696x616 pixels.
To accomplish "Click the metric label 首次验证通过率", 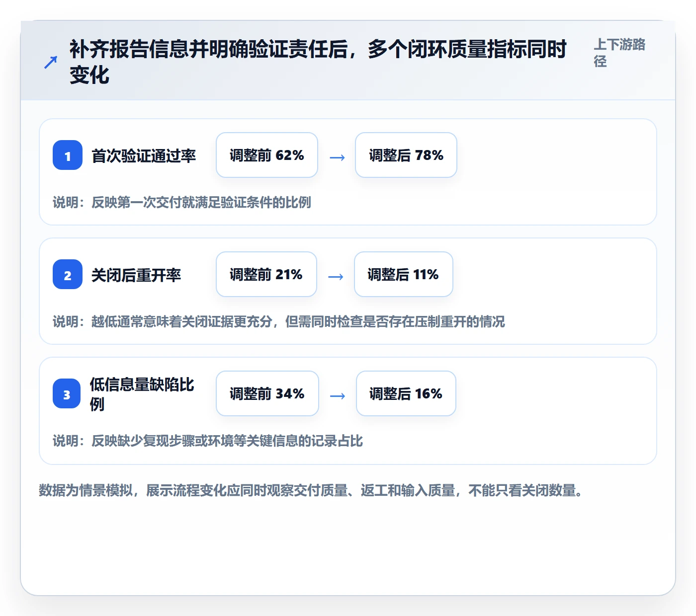I will 144,155.
